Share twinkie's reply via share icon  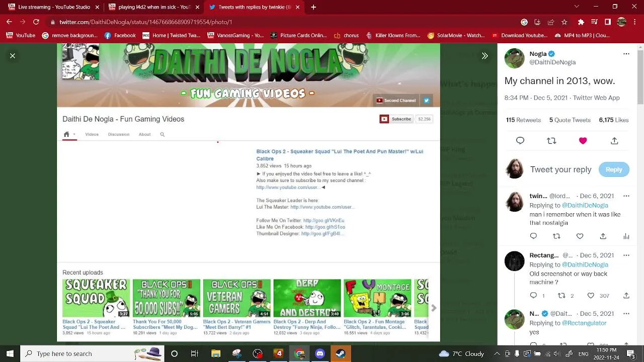603,236
